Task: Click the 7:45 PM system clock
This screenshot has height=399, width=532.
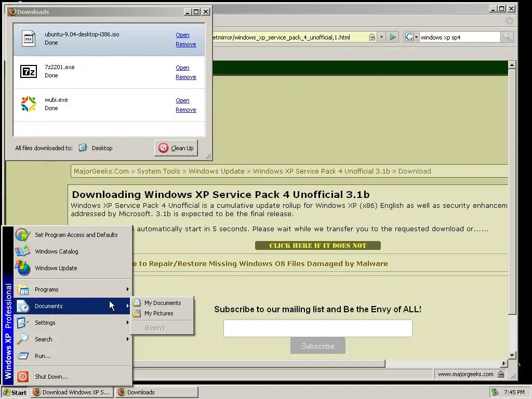Action: click(x=514, y=392)
